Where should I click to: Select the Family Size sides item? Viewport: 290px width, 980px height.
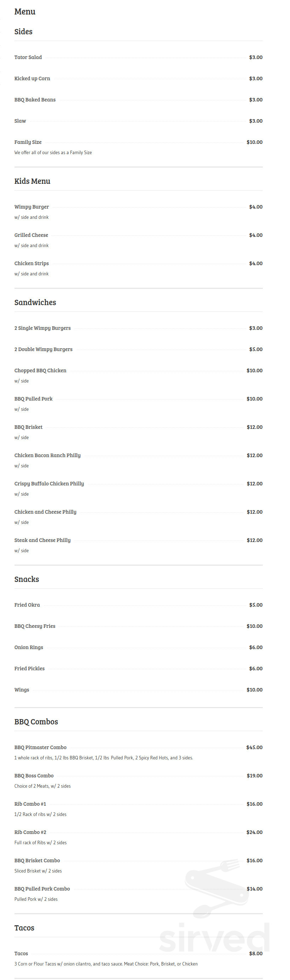tap(28, 142)
